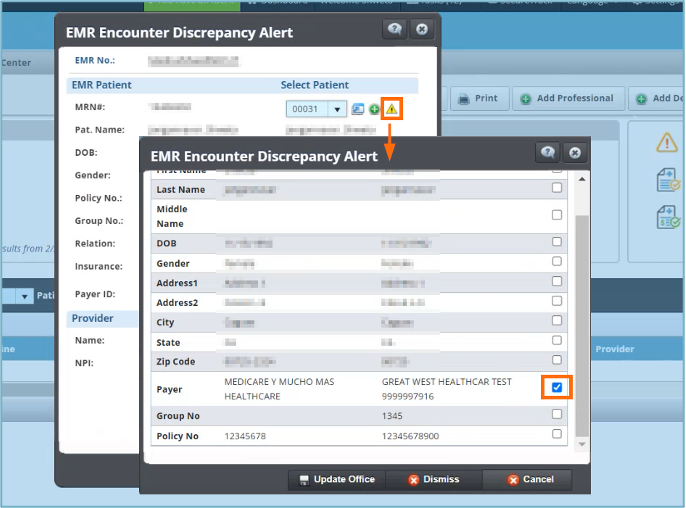Screen dimensions: 686x508
Task: Click the yellow discrepancy warning triangle icon
Action: tap(392, 108)
